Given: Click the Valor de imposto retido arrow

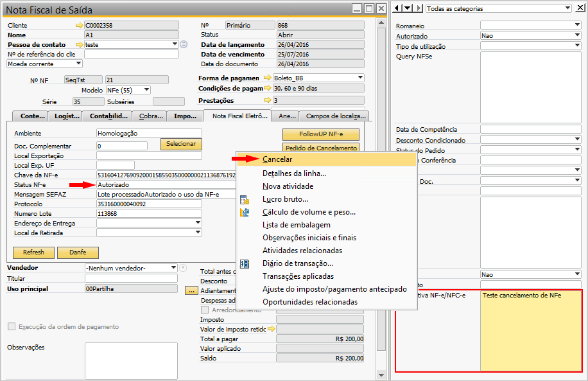Looking at the screenshot, I should click(271, 329).
